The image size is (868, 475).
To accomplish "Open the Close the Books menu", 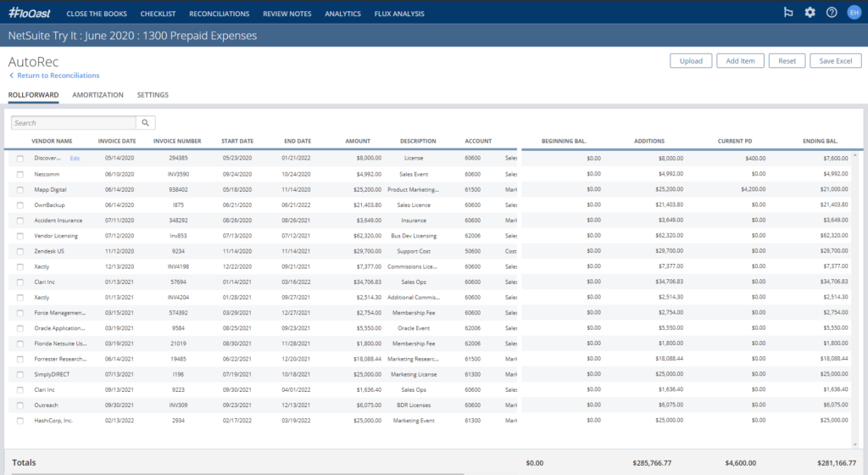I will (x=97, y=14).
